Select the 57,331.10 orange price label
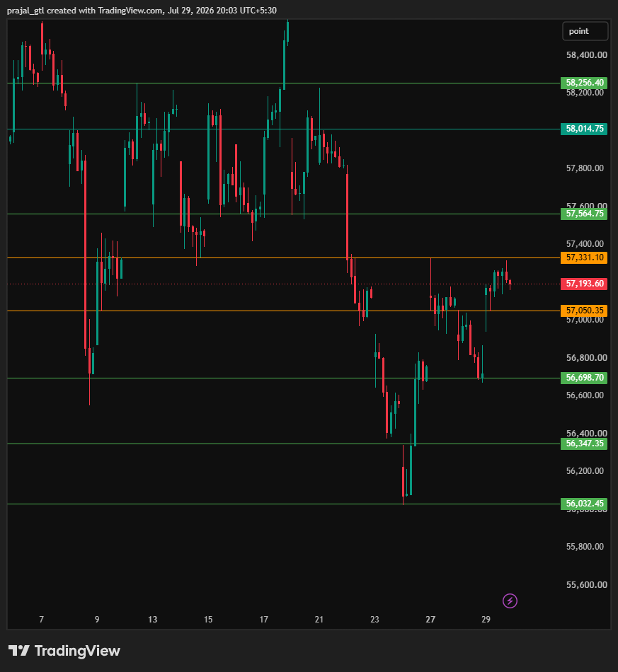The image size is (618, 672). tap(584, 257)
